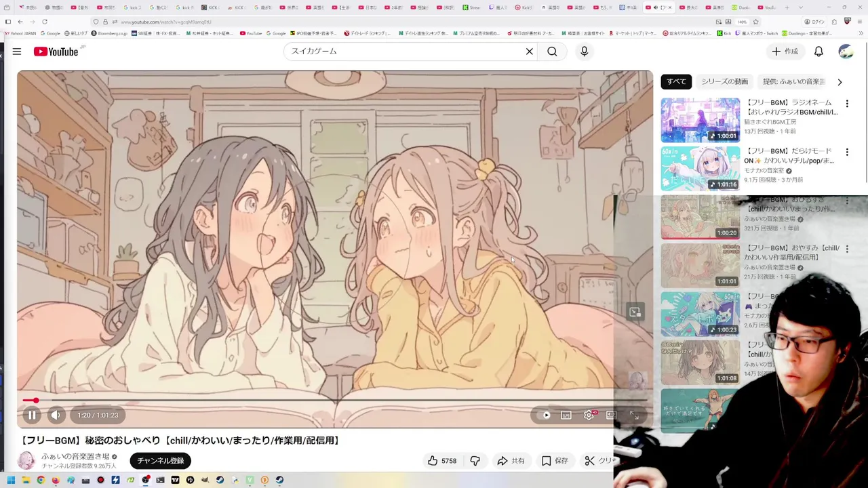Screen dimensions: 868x488
Task: Open options for ラジオネーム video
Action: 847,104
